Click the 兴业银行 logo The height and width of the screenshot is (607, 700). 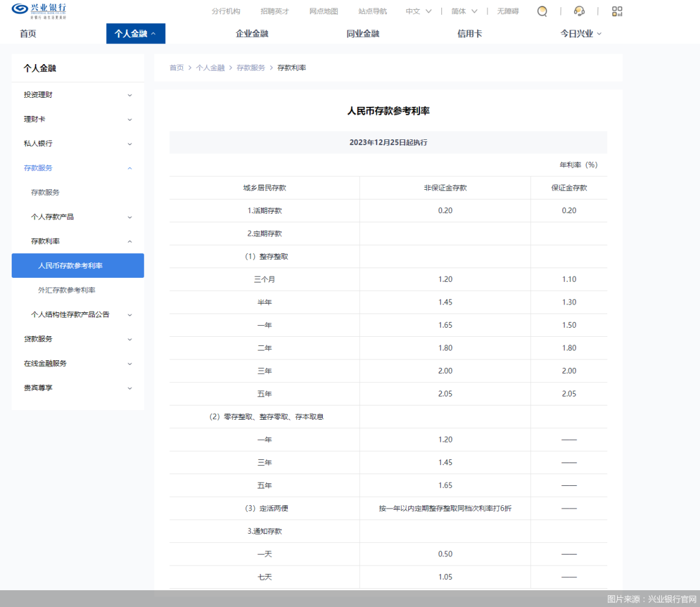(40, 11)
